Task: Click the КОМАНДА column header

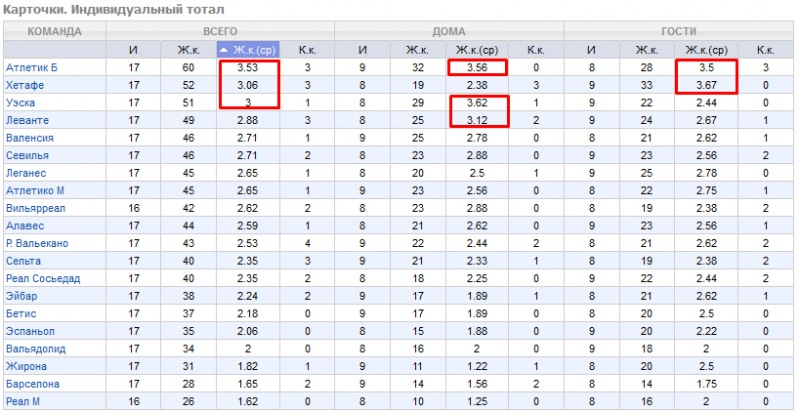Action: pos(55,32)
